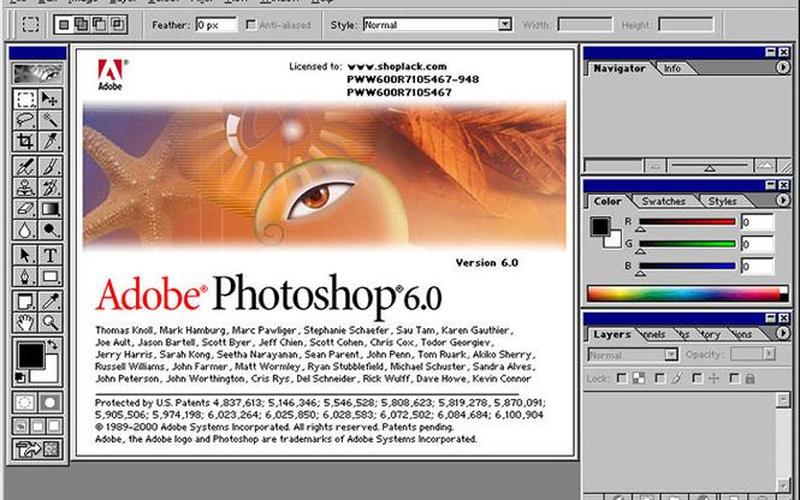Swap foreground and background colors arrow

[x=53, y=345]
